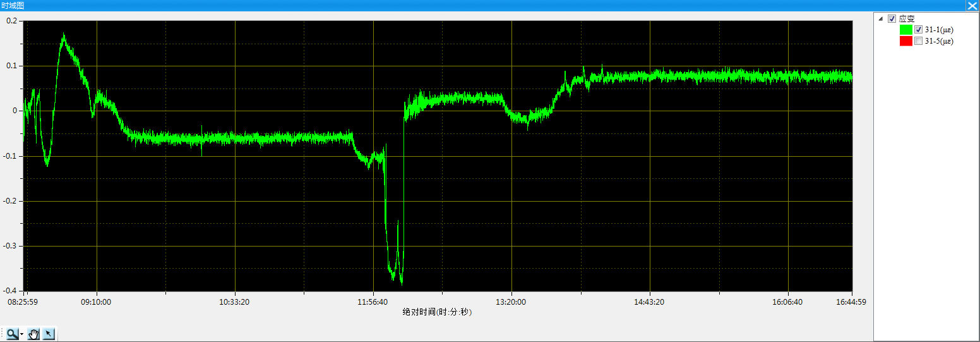This screenshot has width=980, height=342.
Task: Collapse the 应变 tree node
Action: tap(881, 19)
